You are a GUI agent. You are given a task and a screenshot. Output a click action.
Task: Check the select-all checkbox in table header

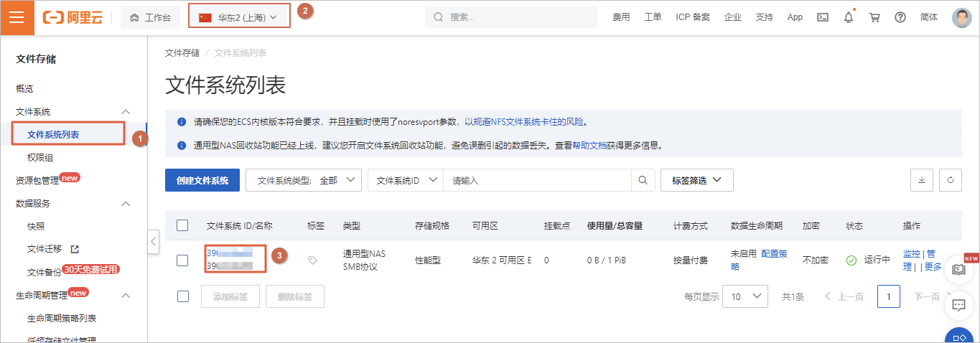[182, 225]
